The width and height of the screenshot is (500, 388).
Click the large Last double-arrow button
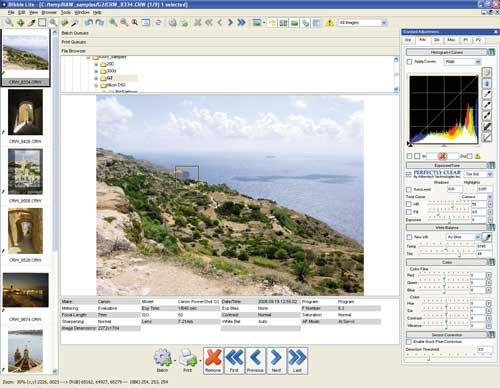coord(297,361)
